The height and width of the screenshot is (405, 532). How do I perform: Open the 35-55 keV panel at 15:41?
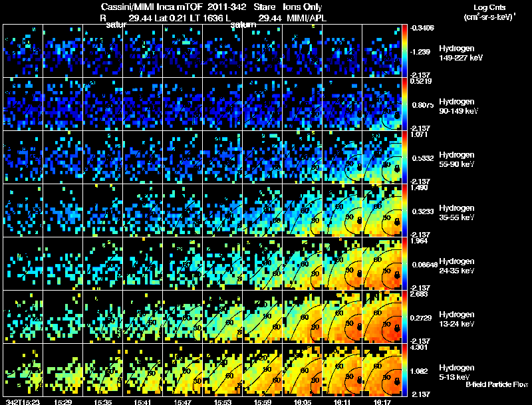click(143, 210)
